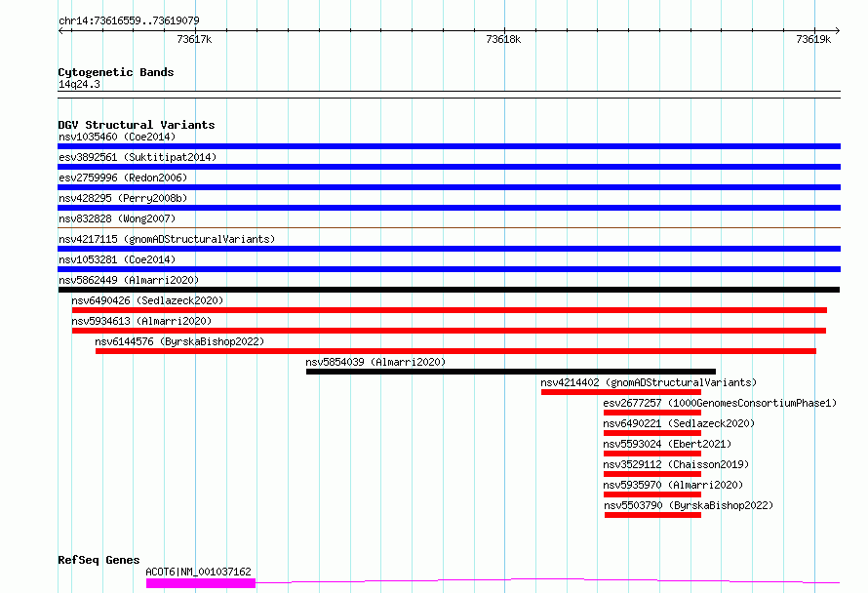The height and width of the screenshot is (593, 868).
Task: Select the nsv1053281 (Coe2014) label
Action: point(117,259)
